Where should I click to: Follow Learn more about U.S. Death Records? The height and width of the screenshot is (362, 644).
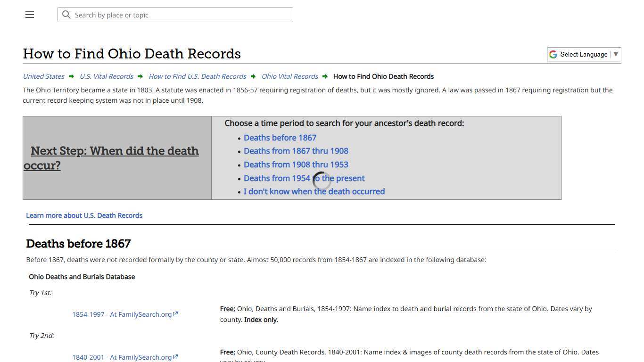[x=84, y=215]
